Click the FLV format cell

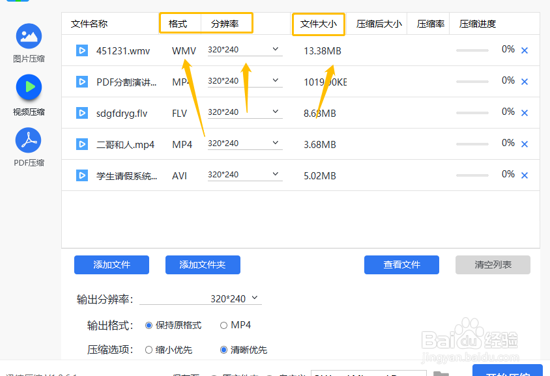coord(180,113)
